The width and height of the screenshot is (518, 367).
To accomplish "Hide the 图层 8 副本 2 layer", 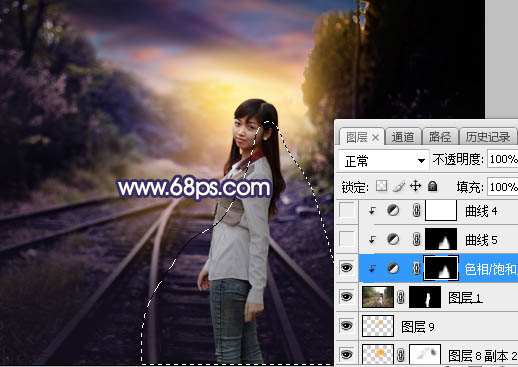I will tap(347, 354).
